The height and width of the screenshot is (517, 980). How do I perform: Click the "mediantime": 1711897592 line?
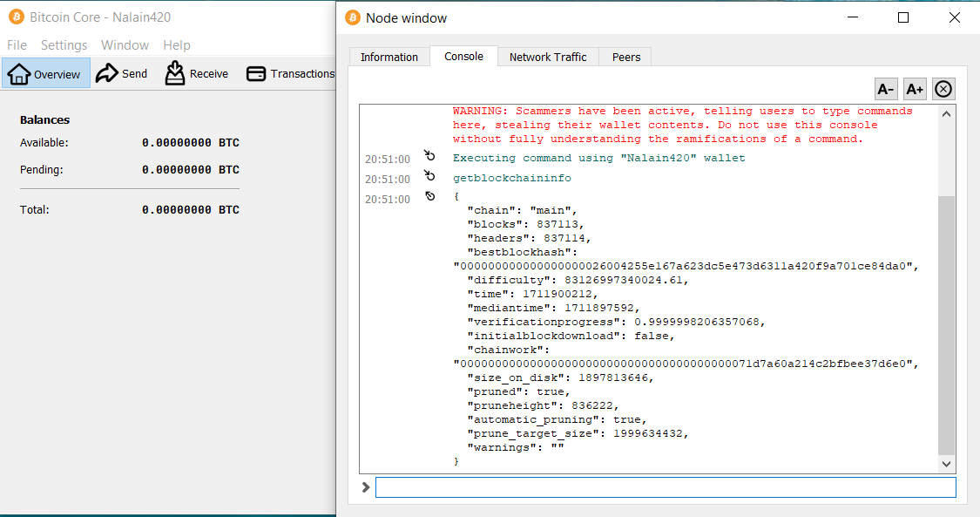(554, 308)
